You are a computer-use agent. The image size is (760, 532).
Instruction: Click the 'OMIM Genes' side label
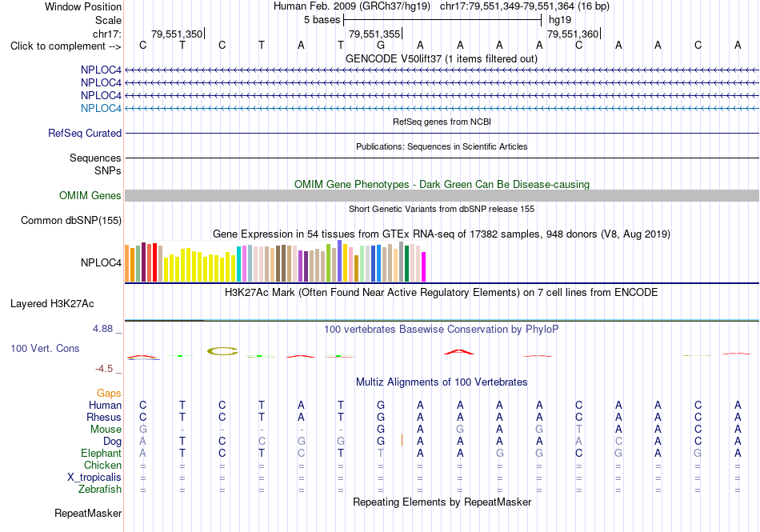point(90,195)
